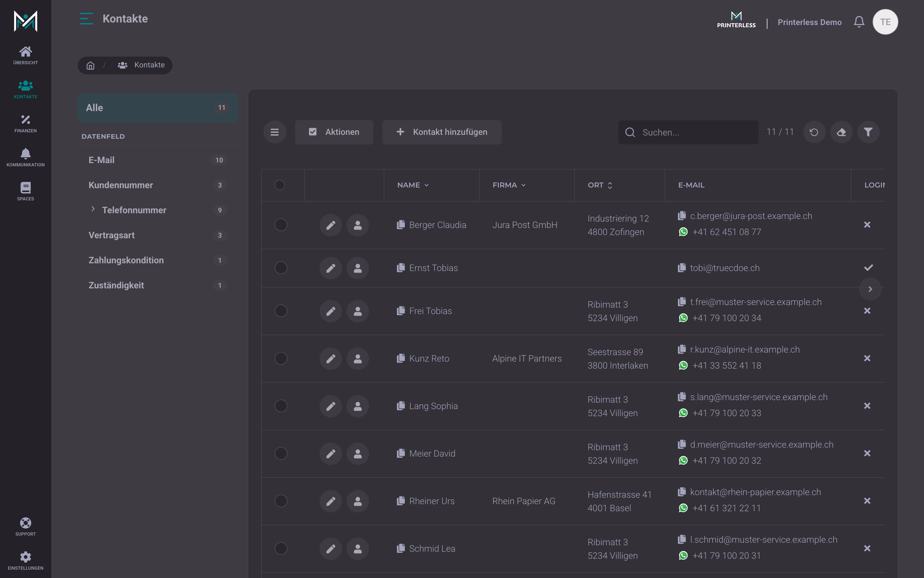Image resolution: width=924 pixels, height=578 pixels.
Task: Click the Hafenstrasse 41 address cell
Action: click(x=619, y=501)
